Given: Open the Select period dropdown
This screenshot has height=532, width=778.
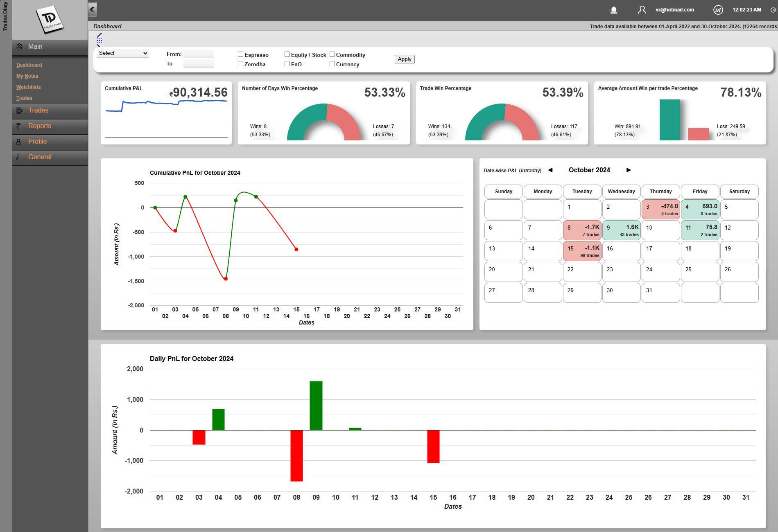Looking at the screenshot, I should click(x=122, y=53).
